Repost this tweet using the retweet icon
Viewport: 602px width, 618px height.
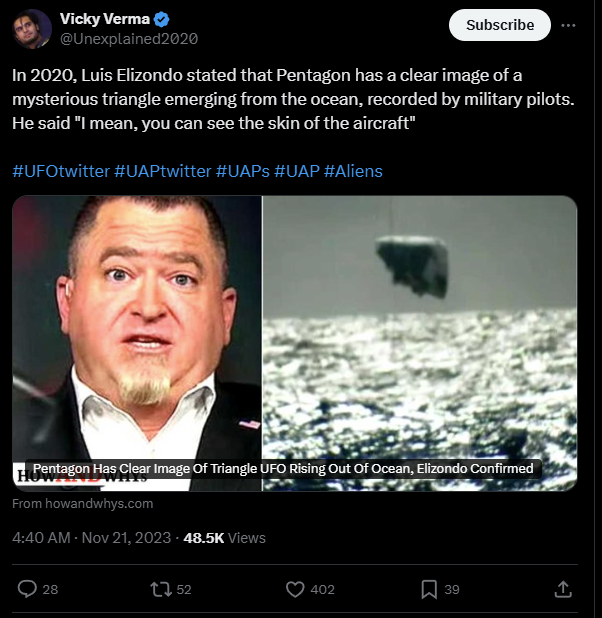159,589
